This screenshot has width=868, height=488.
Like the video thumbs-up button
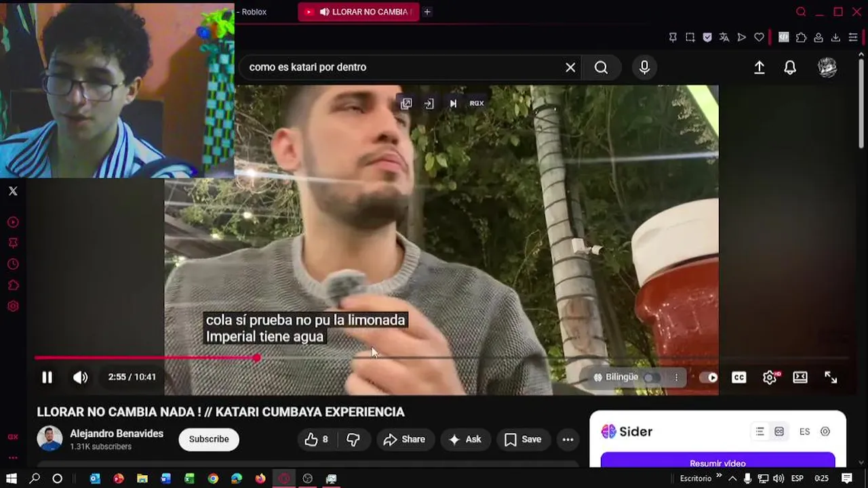coord(316,440)
